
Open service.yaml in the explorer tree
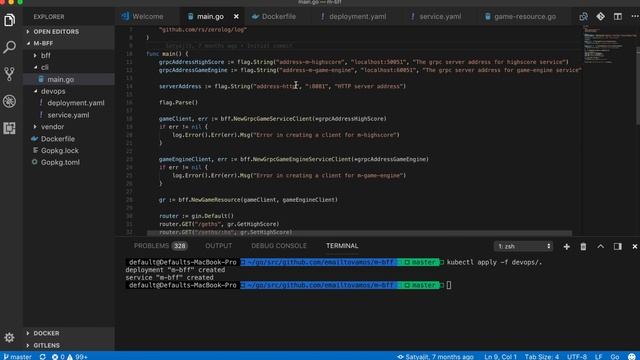coord(68,115)
